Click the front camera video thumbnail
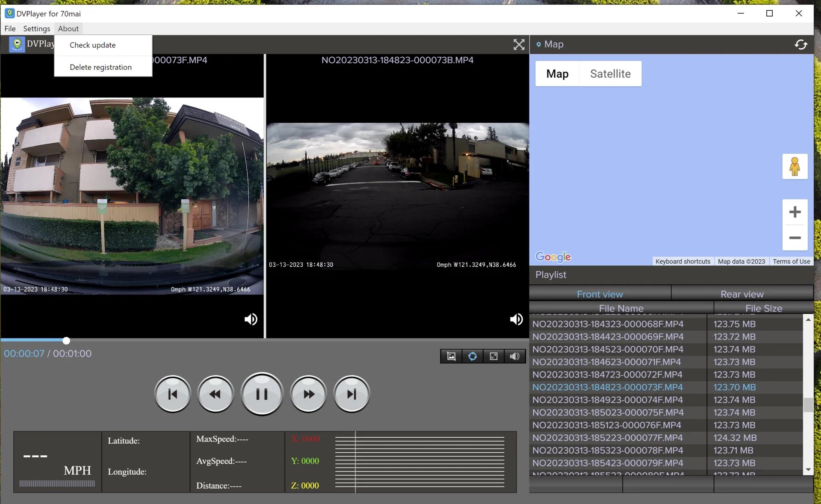This screenshot has height=504, width=821. (132, 196)
